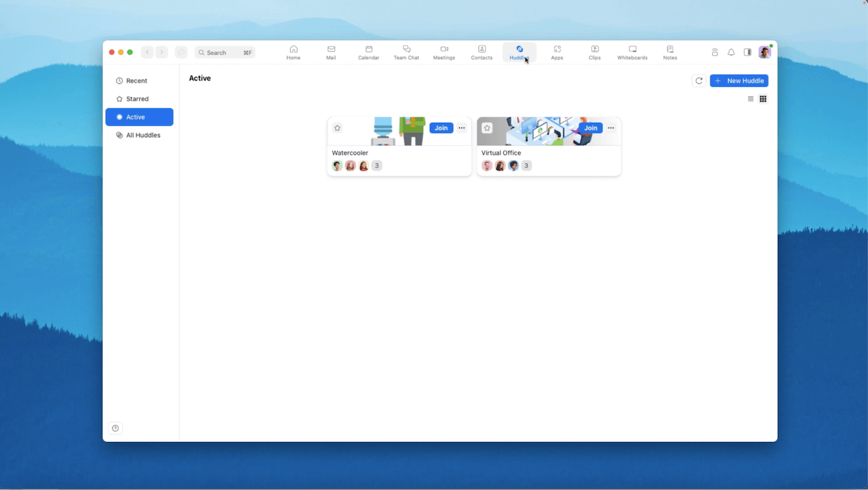Join the Watercooler huddle
868x490 pixels.
[x=441, y=128]
